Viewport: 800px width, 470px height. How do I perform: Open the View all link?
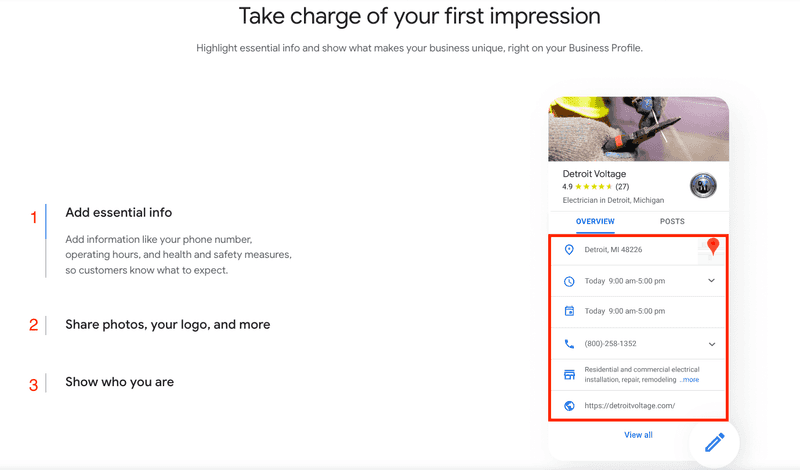pyautogui.click(x=638, y=435)
